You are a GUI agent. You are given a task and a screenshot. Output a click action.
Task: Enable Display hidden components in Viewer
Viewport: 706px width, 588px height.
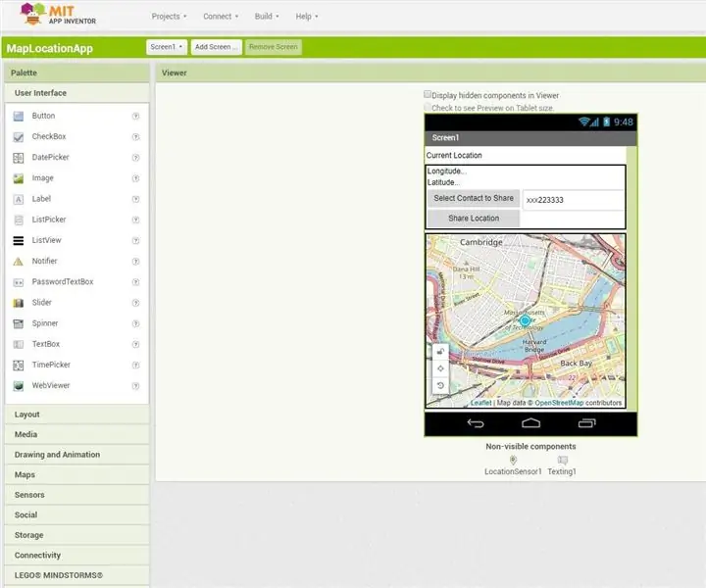[x=428, y=94]
